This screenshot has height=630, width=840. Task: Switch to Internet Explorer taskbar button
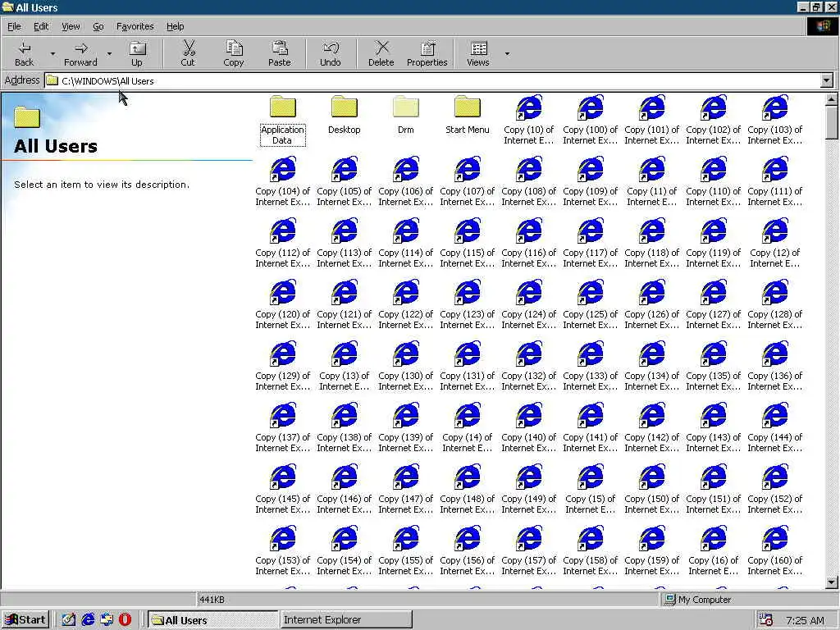click(346, 620)
